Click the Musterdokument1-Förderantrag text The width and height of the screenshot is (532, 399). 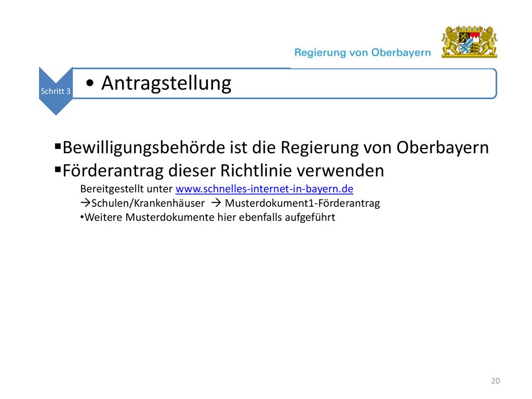point(302,203)
